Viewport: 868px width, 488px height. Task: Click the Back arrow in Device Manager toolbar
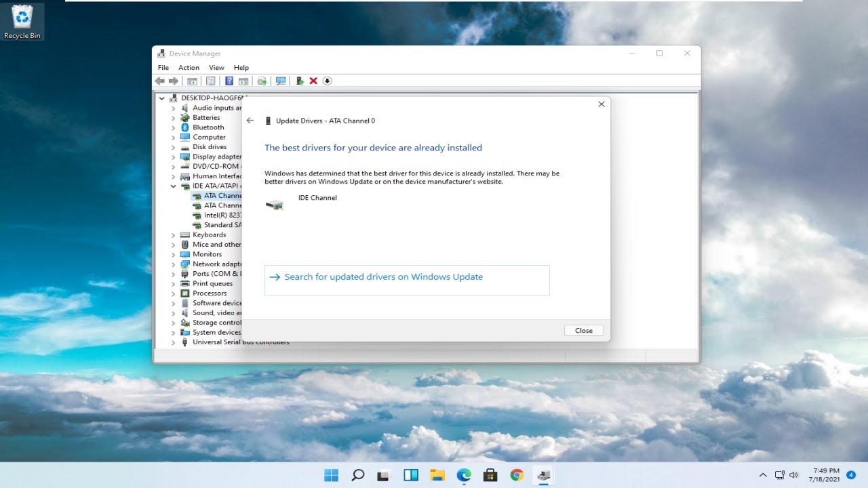(159, 81)
